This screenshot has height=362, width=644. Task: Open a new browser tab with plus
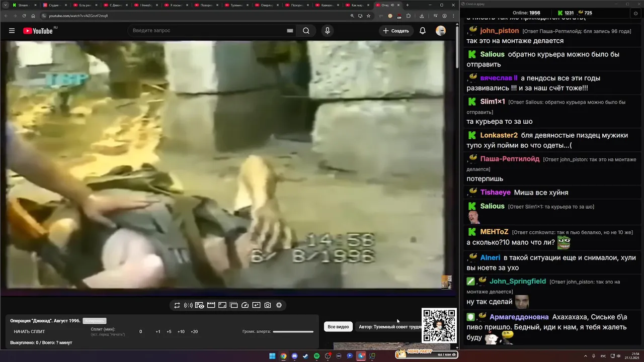click(408, 5)
